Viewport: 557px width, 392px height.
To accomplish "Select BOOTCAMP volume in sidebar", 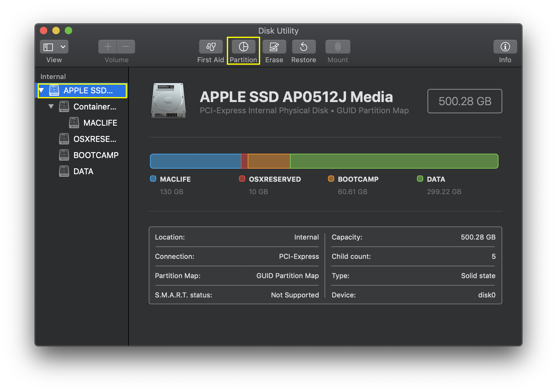I will click(96, 155).
